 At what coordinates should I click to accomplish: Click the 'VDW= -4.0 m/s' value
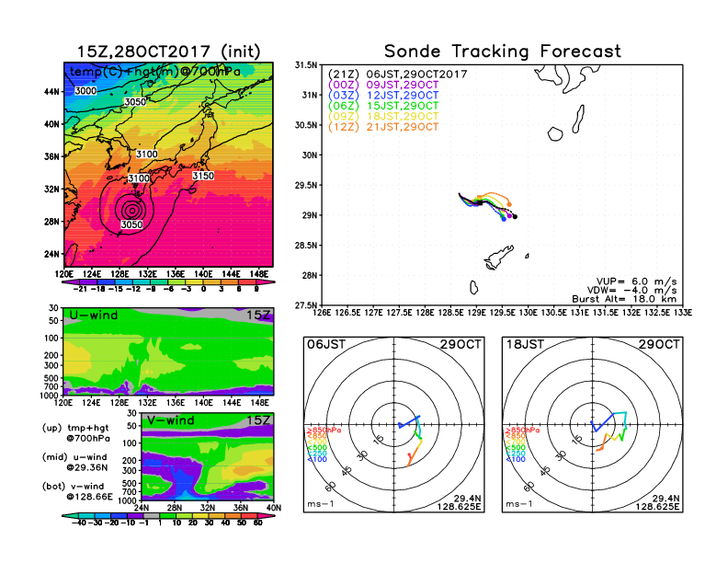click(631, 291)
